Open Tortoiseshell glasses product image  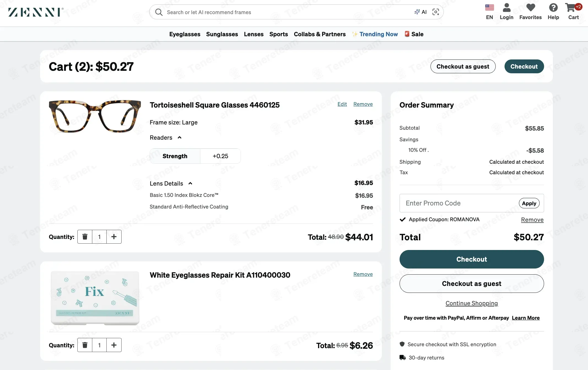click(95, 116)
